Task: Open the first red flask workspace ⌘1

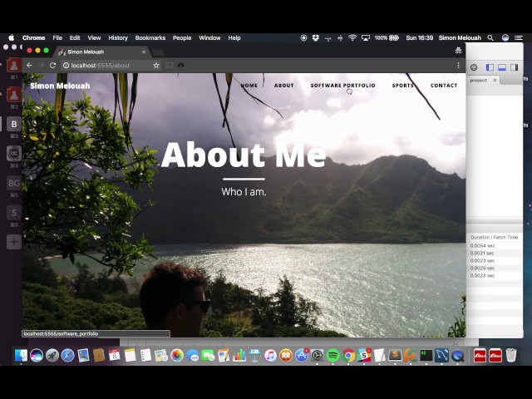Action: coord(14,65)
